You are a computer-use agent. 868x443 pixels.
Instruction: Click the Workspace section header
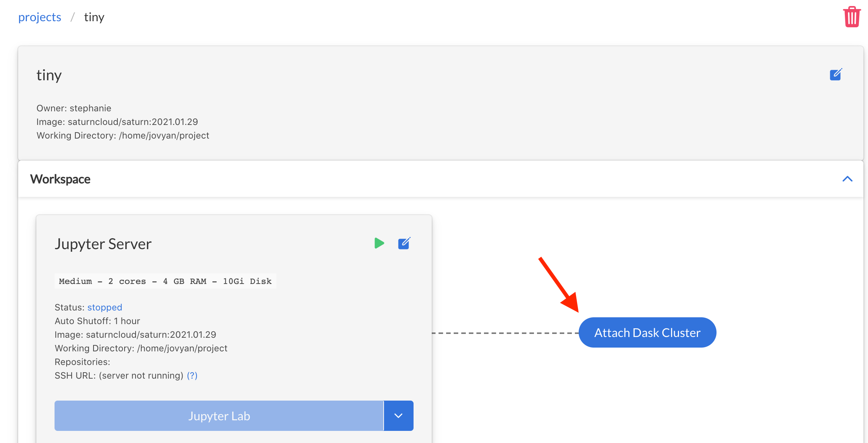[x=60, y=179]
